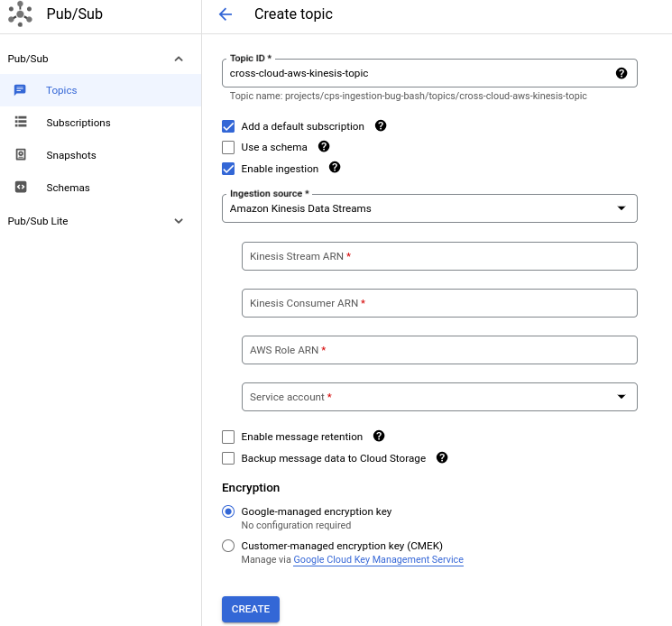
Task: Check Backup message data to Cloud Storage
Action: click(x=228, y=458)
